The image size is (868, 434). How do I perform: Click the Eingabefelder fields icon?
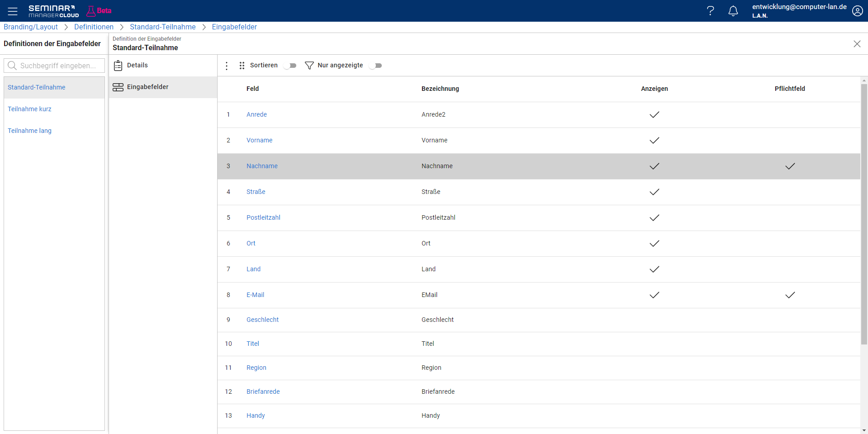coord(118,87)
